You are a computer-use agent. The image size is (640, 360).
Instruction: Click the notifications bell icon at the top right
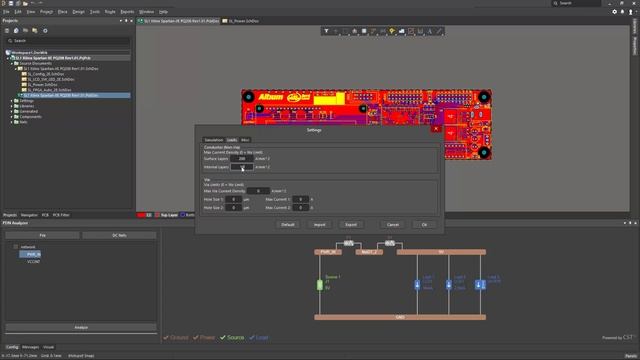(x=622, y=12)
